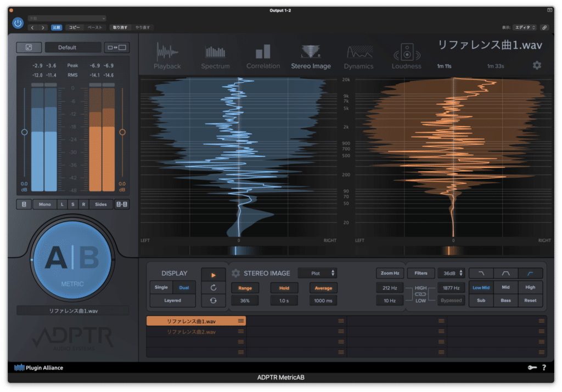Select the High band preset
Screen dimensions: 562x392
pos(530,287)
